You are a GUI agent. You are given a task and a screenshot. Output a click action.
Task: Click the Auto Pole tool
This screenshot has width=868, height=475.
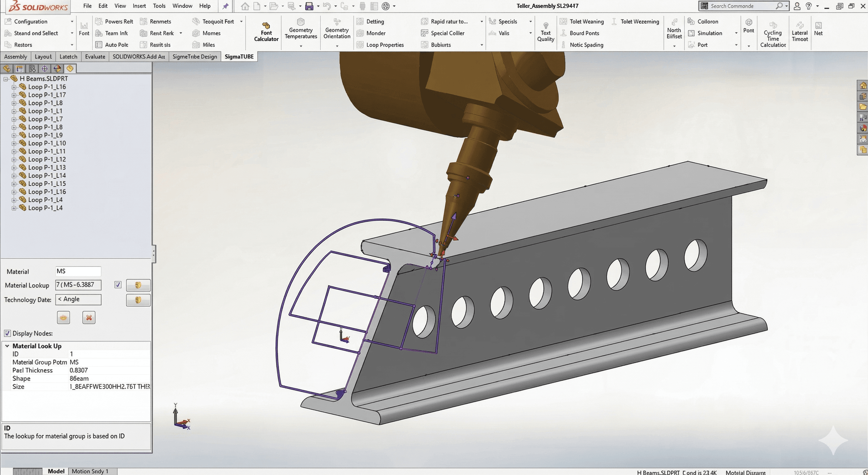111,45
